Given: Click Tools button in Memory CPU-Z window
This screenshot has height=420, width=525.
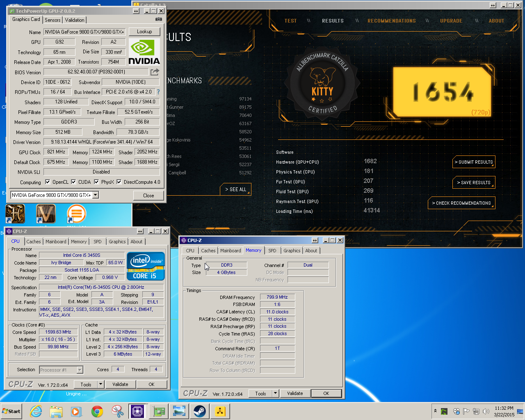Looking at the screenshot, I should [260, 393].
